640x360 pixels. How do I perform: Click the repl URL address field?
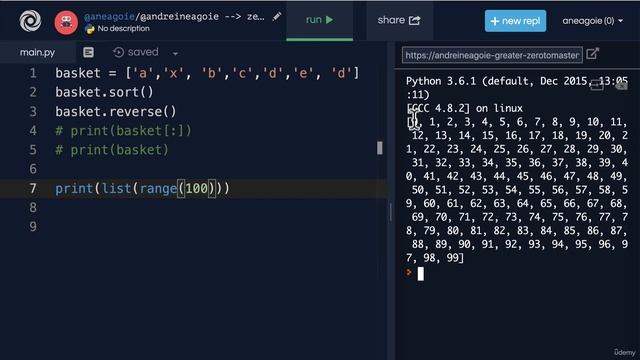click(492, 55)
